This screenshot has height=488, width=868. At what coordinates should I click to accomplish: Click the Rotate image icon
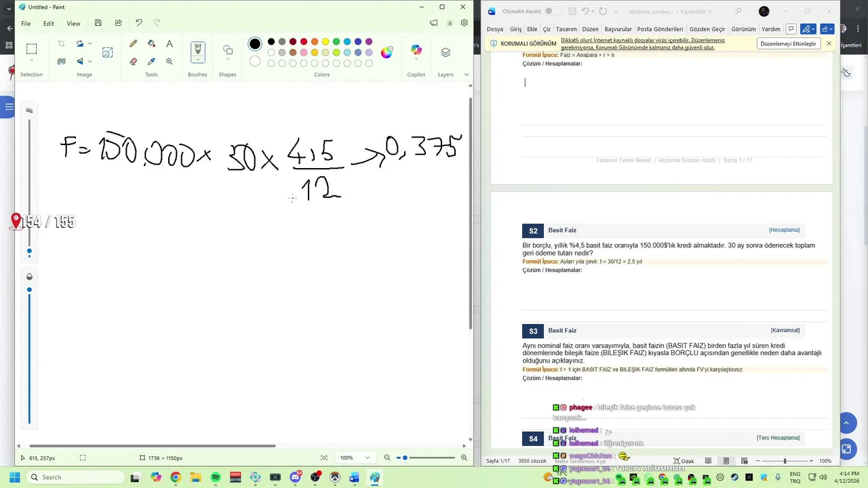coord(79,44)
